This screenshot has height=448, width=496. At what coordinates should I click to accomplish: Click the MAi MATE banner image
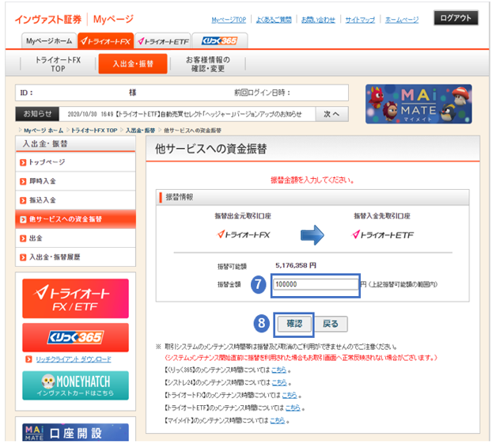pos(418,104)
